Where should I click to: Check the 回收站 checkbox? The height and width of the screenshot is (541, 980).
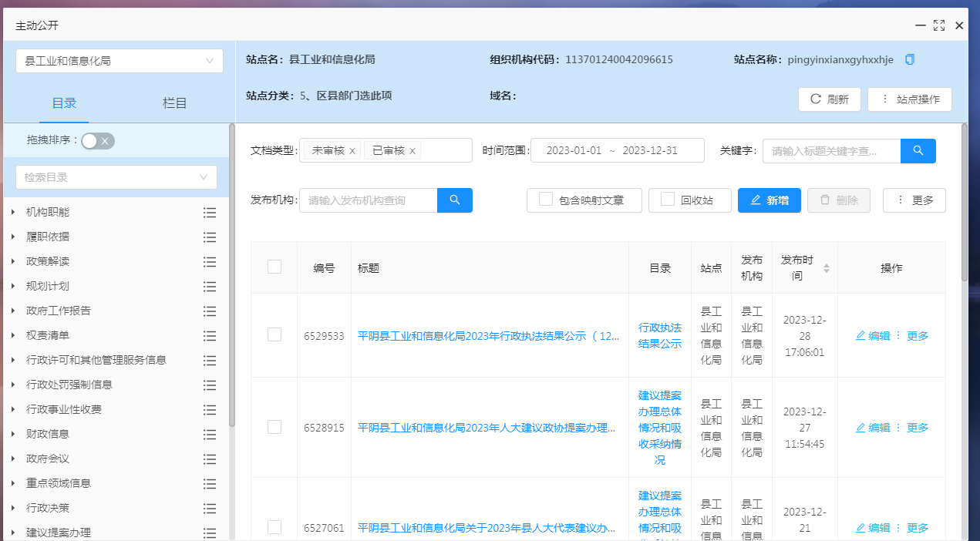pyautogui.click(x=668, y=200)
